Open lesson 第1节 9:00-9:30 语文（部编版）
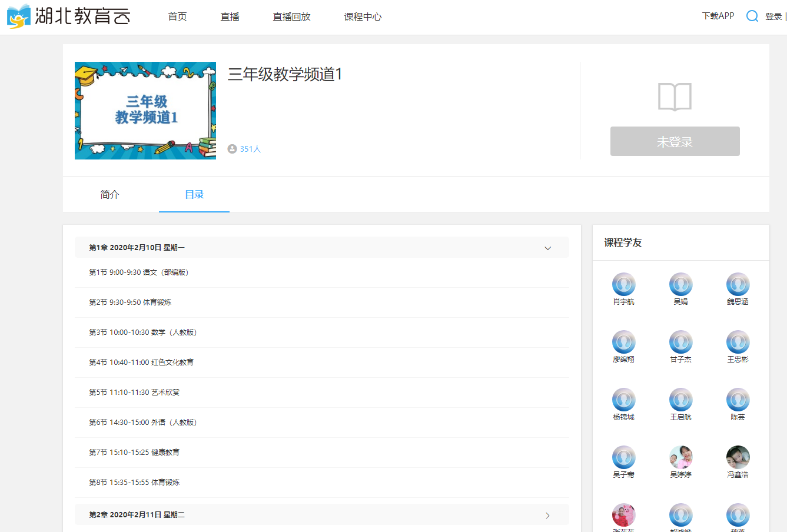 [138, 272]
